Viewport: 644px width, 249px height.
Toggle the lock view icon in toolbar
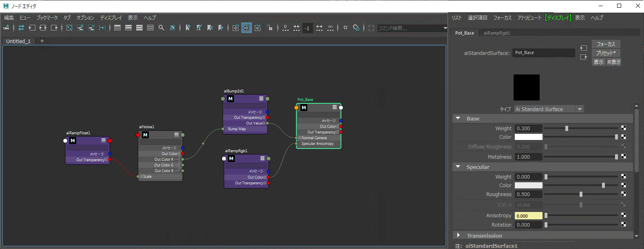tap(270, 28)
